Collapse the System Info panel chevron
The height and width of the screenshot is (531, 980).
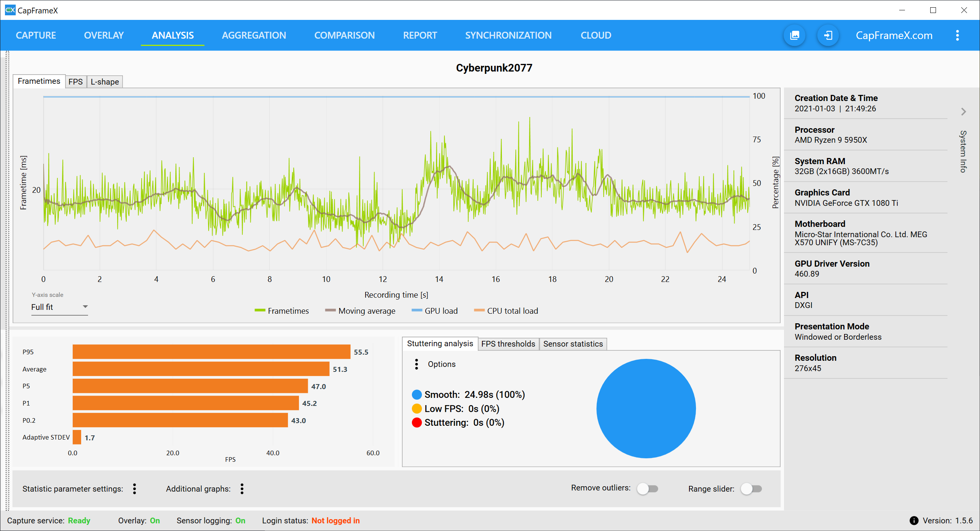click(964, 112)
